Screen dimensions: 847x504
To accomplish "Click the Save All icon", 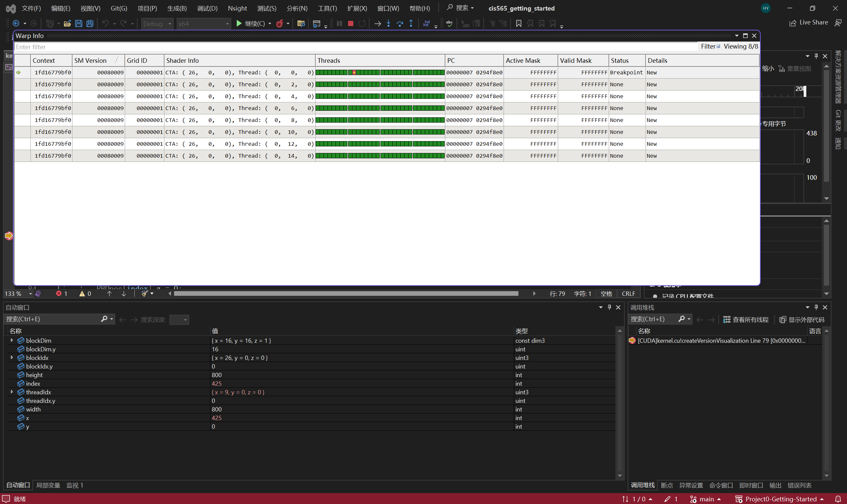I will pyautogui.click(x=90, y=23).
